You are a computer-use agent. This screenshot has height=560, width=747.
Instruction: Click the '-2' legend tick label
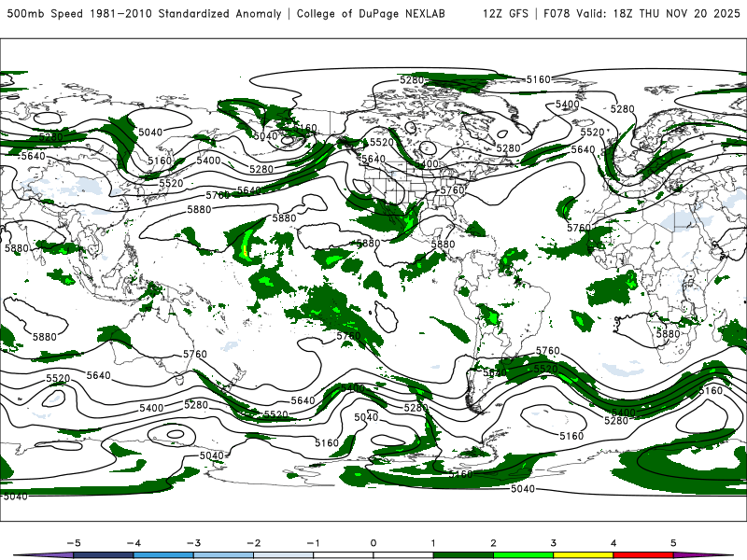pyautogui.click(x=253, y=543)
